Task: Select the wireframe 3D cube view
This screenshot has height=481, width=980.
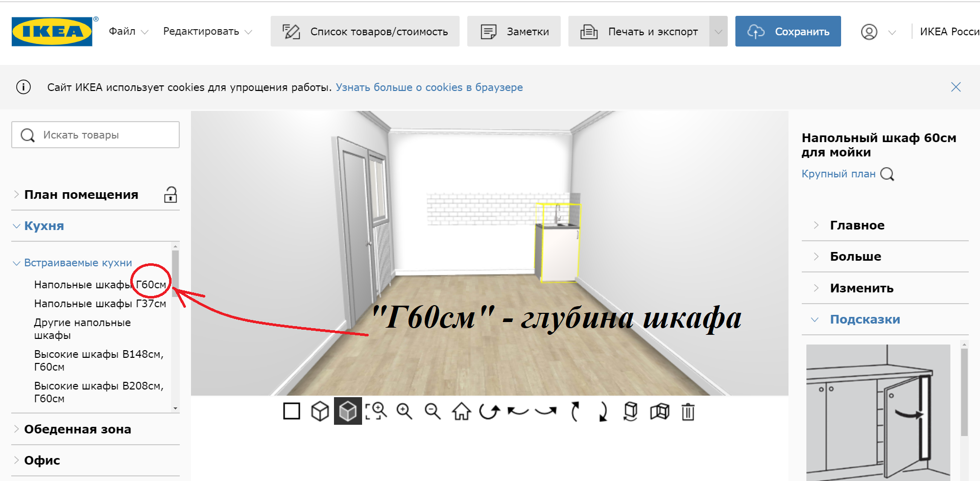Action: coord(320,411)
